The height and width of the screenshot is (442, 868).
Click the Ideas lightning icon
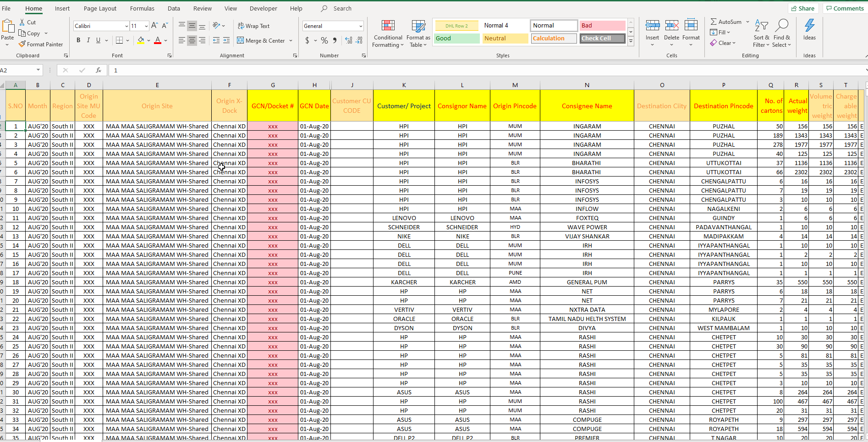pos(810,26)
